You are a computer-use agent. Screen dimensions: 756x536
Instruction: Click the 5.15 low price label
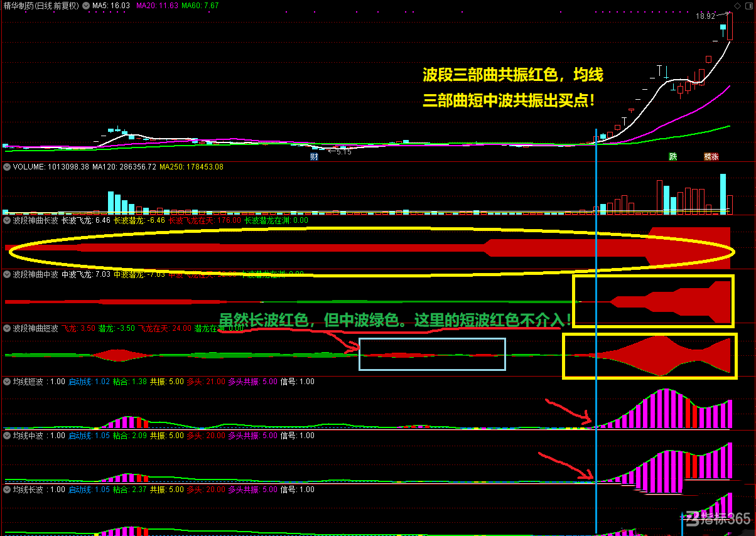click(343, 151)
